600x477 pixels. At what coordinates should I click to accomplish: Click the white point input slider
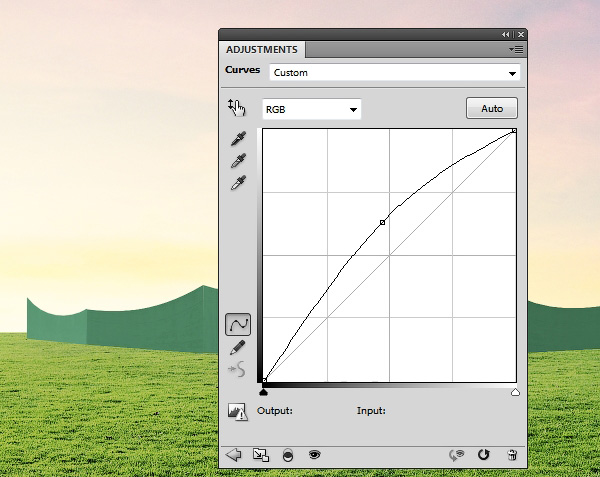pos(515,392)
